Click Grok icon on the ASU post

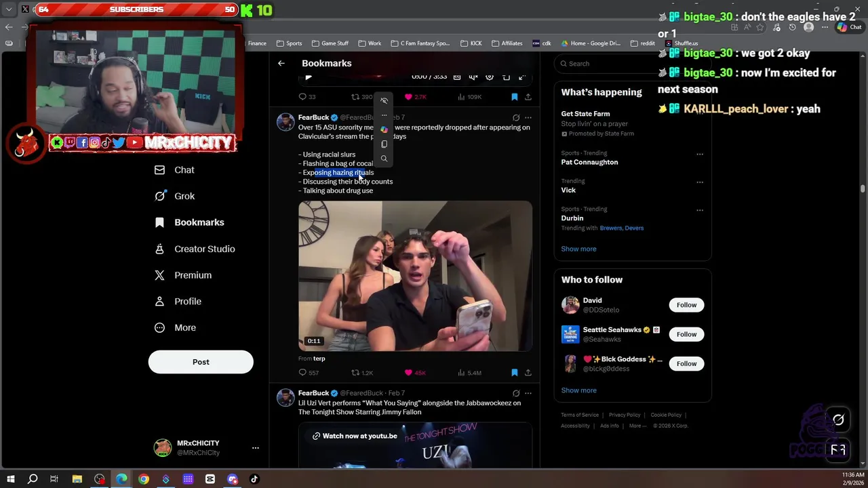pyautogui.click(x=516, y=117)
